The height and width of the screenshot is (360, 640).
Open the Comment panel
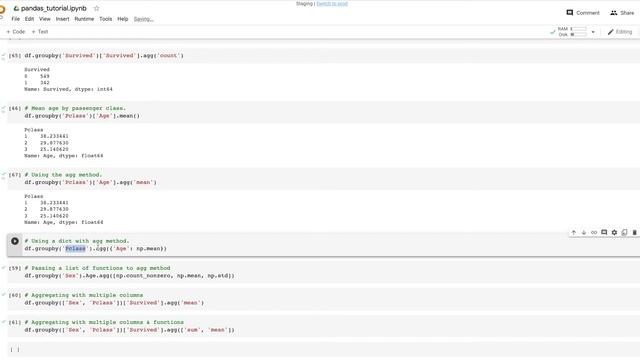point(583,13)
